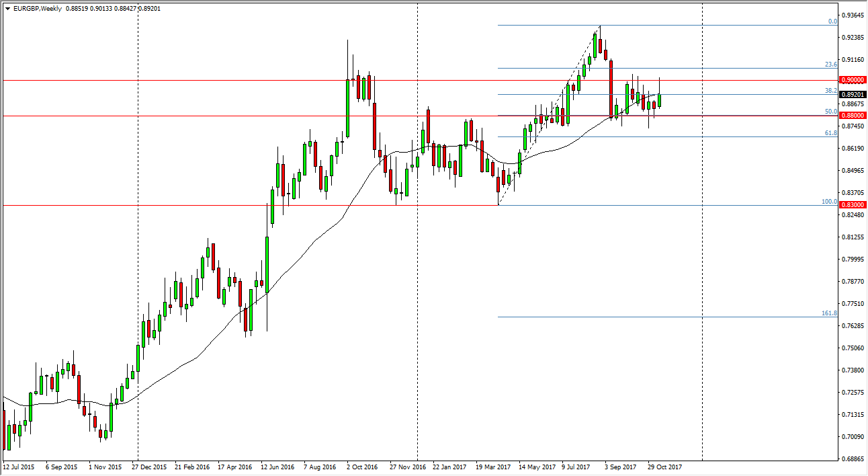The height and width of the screenshot is (476, 868).
Task: Click the 0.0 Fibonacci level label
Action: tap(832, 22)
